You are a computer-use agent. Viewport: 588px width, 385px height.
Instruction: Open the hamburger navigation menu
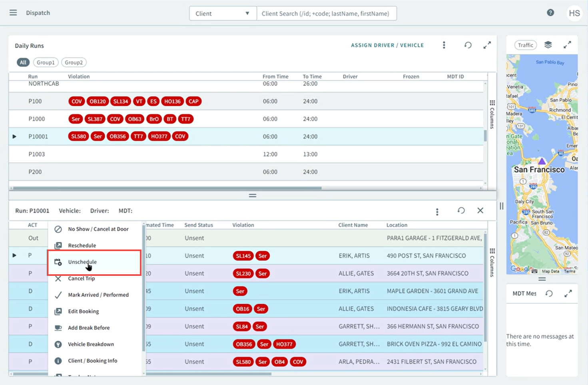[x=13, y=12]
